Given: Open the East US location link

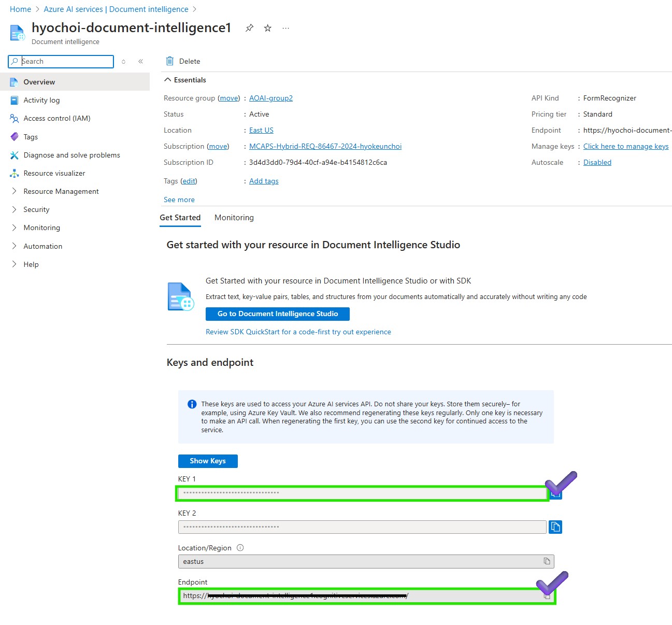Looking at the screenshot, I should click(x=261, y=130).
